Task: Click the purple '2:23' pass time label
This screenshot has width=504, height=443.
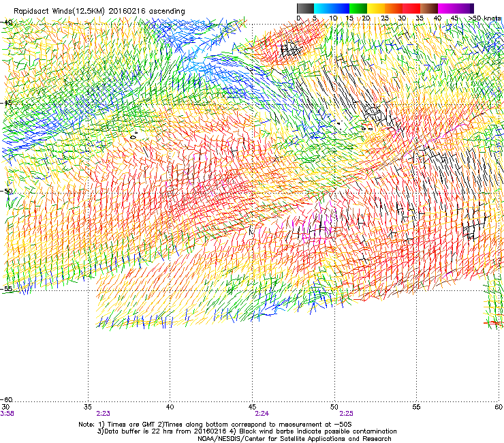Action: 103,414
